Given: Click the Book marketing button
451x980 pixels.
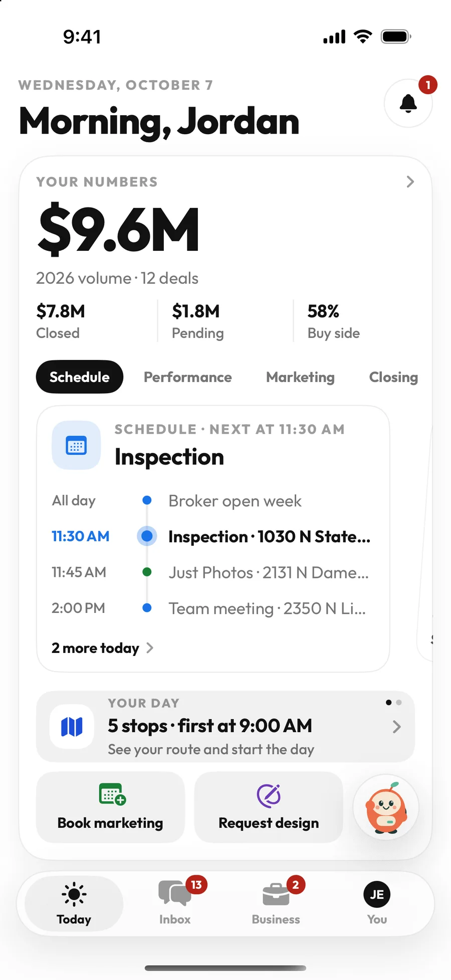Looking at the screenshot, I should (110, 807).
